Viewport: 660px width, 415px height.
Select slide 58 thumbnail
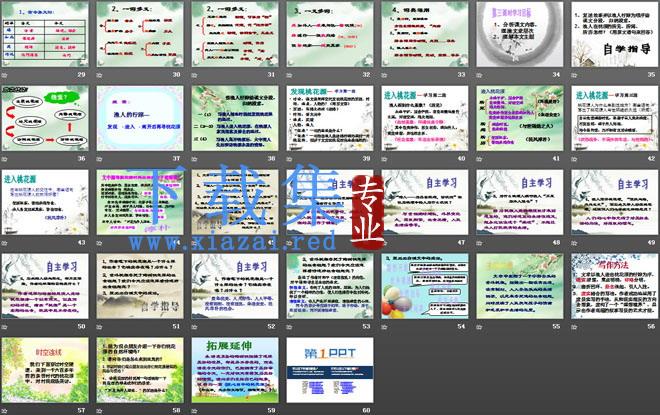[140, 370]
